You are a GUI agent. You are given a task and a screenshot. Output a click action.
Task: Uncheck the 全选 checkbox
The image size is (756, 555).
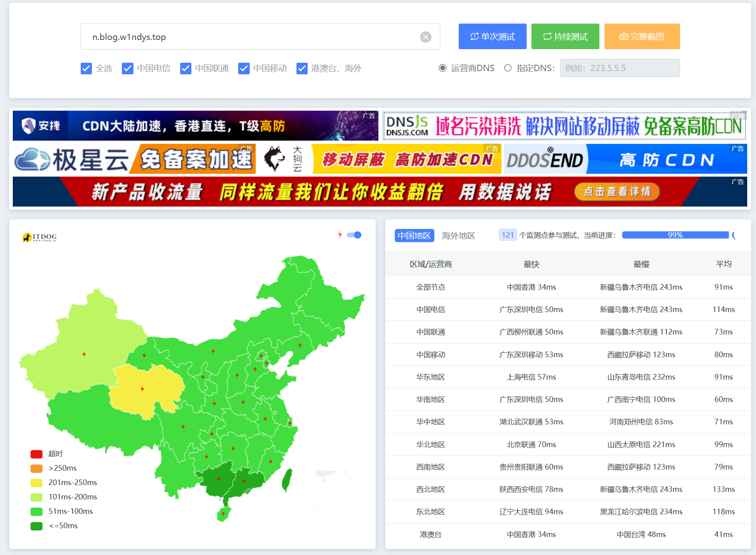[x=86, y=68]
